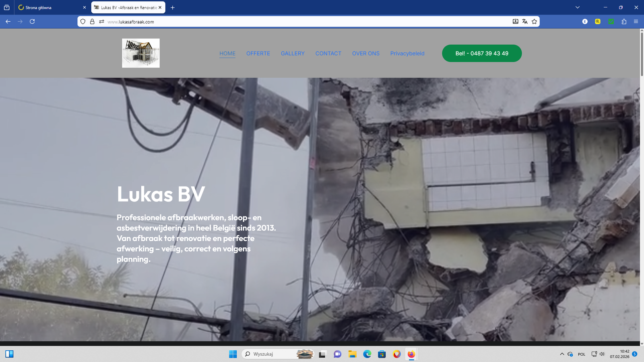Click the translate page icon in address bar
Screen dimensions: 644x362
(x=525, y=22)
